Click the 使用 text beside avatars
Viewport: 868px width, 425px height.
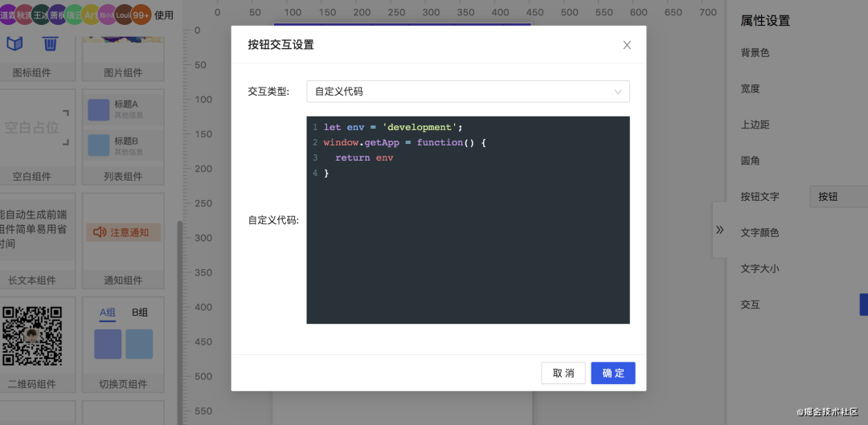click(x=164, y=15)
